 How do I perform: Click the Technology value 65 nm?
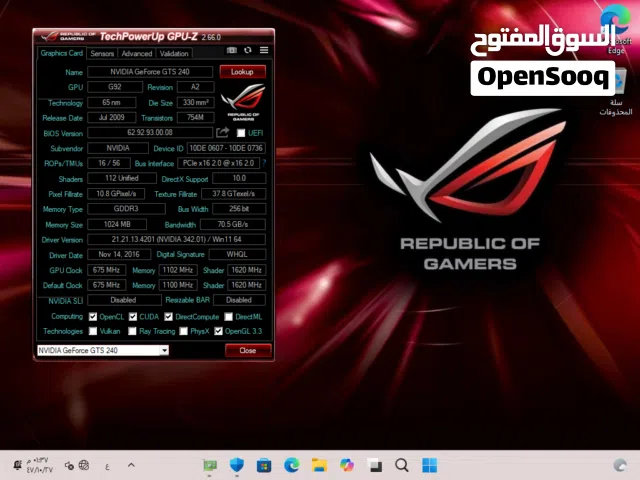click(111, 102)
